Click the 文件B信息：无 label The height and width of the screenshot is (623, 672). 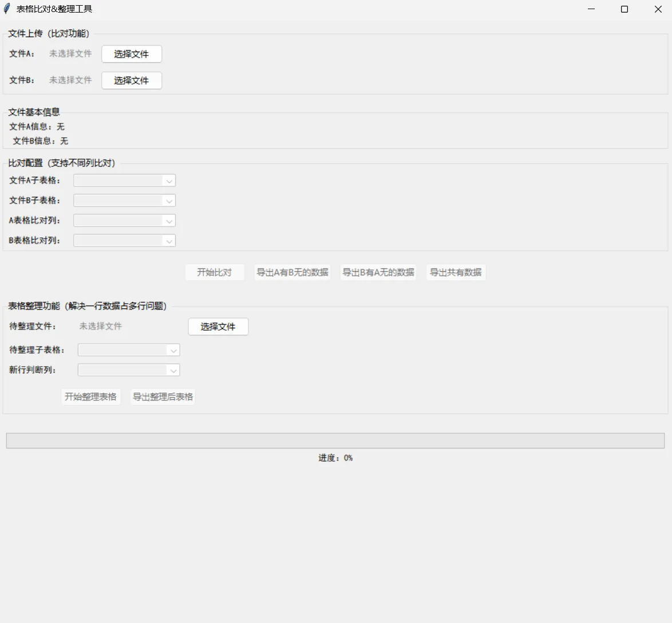[x=40, y=141]
